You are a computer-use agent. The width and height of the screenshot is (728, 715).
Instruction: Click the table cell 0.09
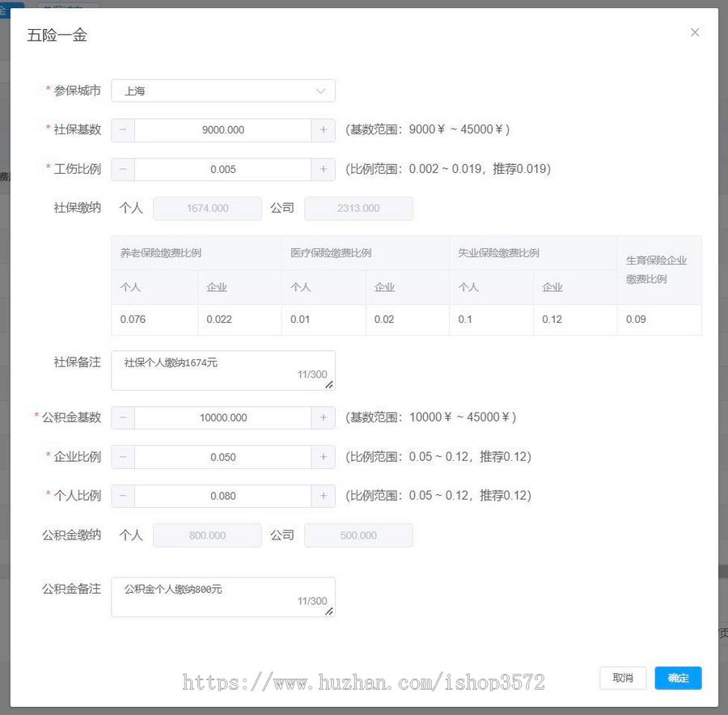click(x=659, y=319)
